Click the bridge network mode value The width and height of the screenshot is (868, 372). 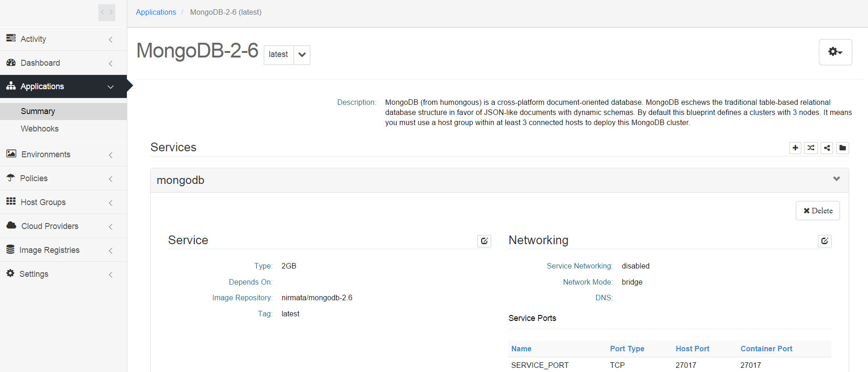point(632,282)
